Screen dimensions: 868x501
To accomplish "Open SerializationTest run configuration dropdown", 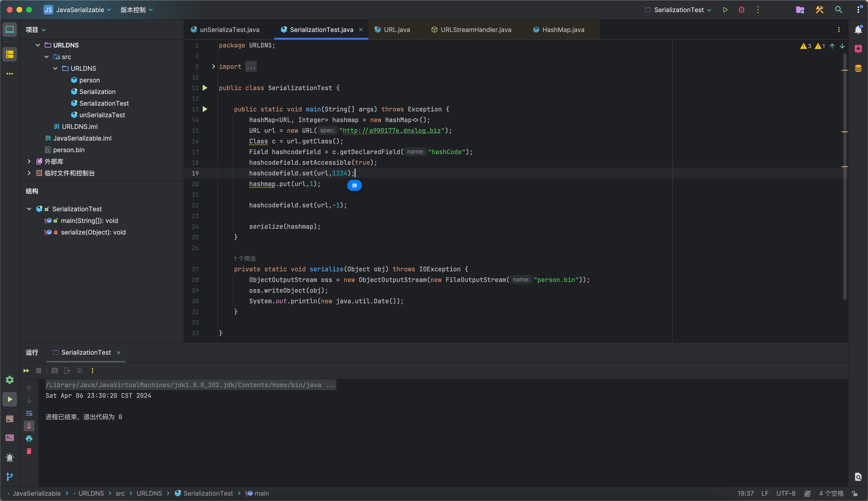I will (x=677, y=10).
